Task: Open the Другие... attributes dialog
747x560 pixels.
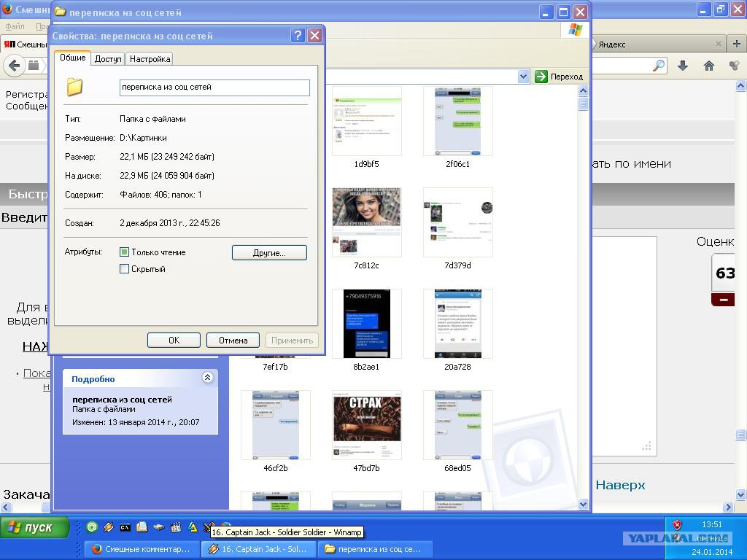Action: [269, 253]
